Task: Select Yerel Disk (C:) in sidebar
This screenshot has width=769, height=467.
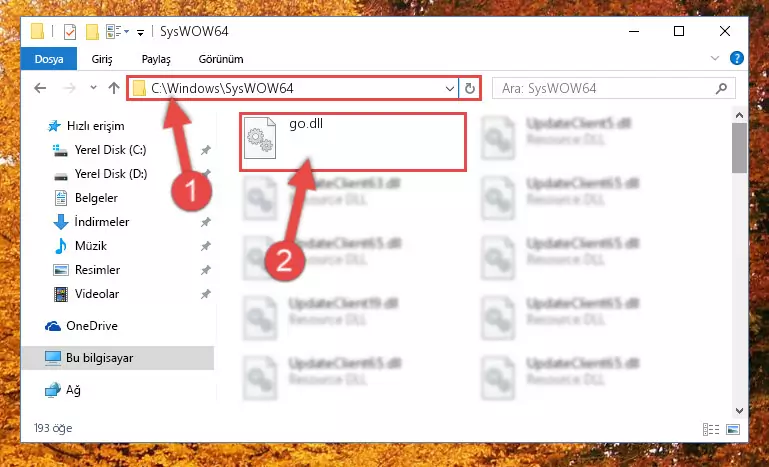Action: point(110,150)
